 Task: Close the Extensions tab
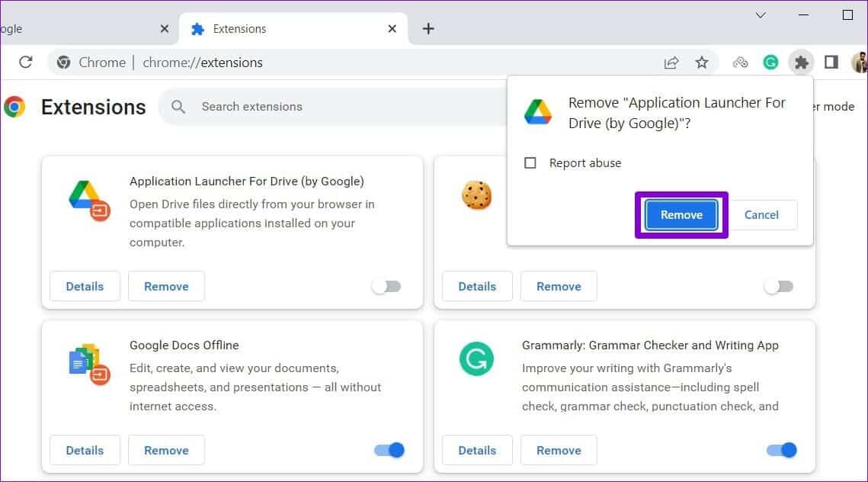click(x=392, y=29)
